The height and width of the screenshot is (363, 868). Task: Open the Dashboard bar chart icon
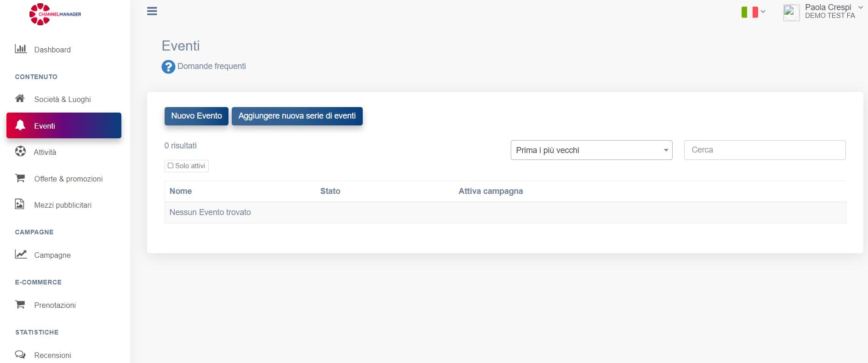[x=21, y=49]
